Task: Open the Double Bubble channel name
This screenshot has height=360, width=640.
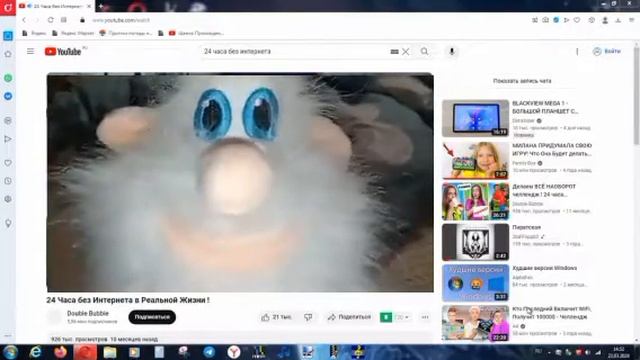Action: pyautogui.click(x=88, y=313)
